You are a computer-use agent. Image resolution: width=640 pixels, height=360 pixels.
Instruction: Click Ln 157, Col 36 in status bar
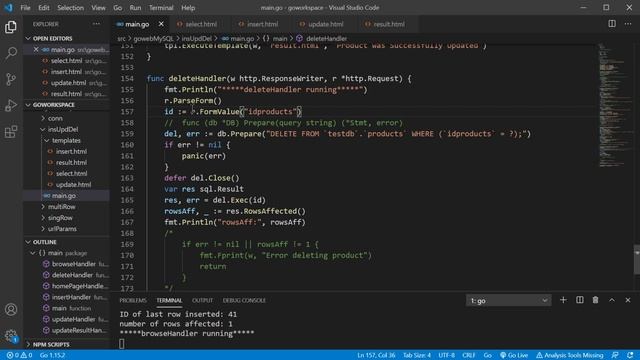(376, 355)
